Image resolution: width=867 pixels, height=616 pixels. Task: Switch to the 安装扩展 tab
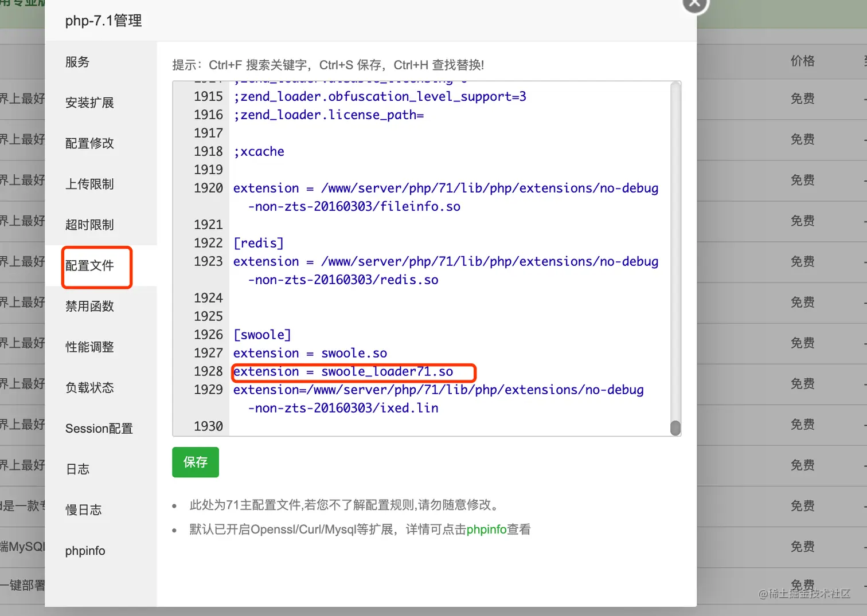89,103
